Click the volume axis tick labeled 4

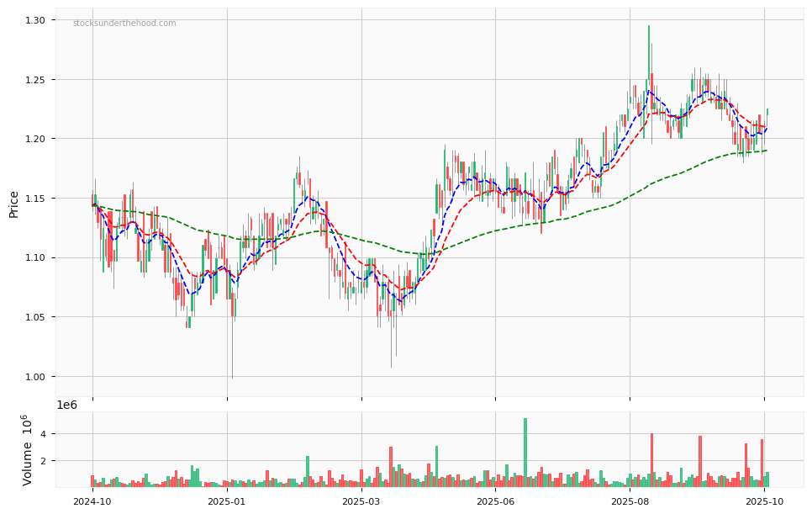48,434
